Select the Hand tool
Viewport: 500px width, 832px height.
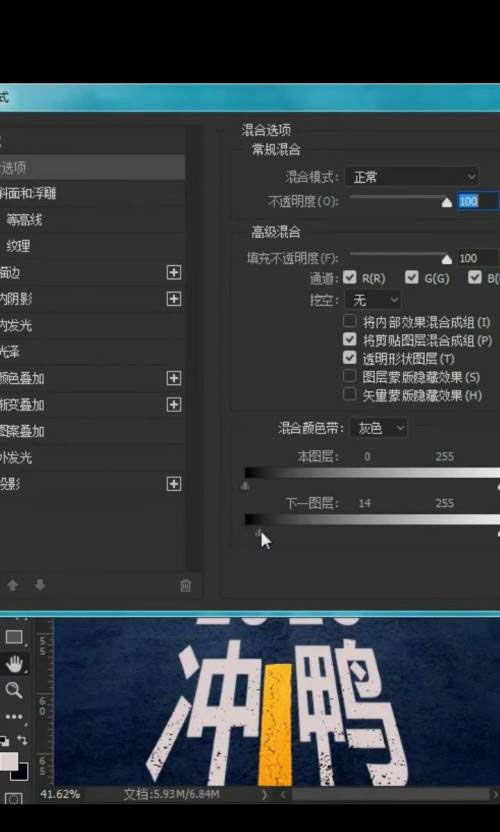pos(14,663)
